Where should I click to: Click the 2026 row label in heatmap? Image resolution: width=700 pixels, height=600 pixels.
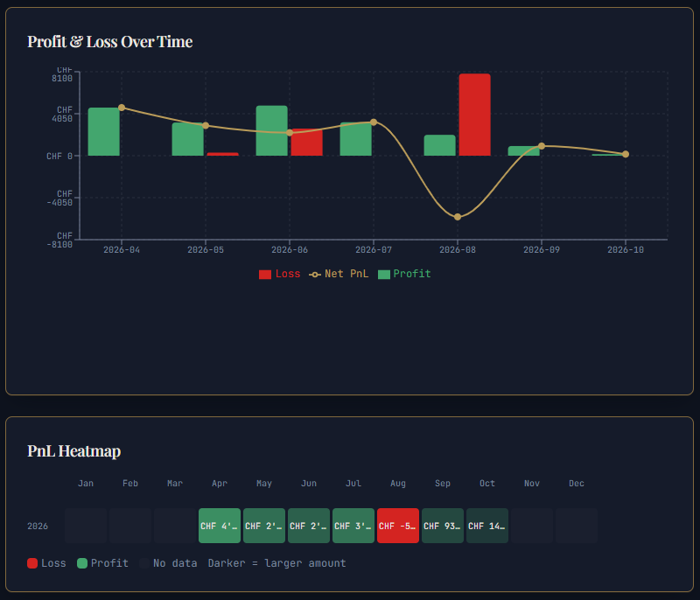pos(38,526)
